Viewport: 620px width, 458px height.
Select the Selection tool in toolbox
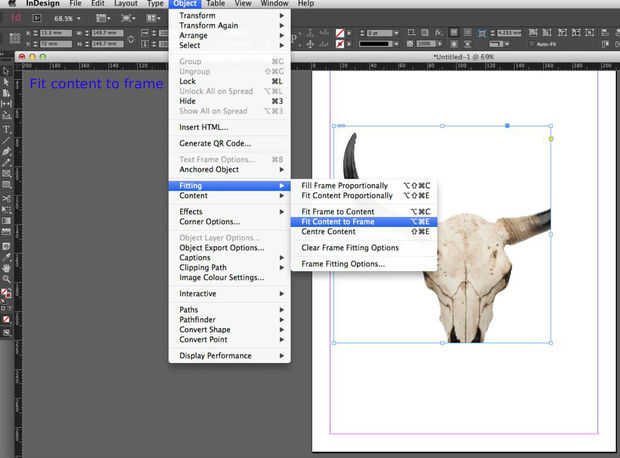coord(6,72)
